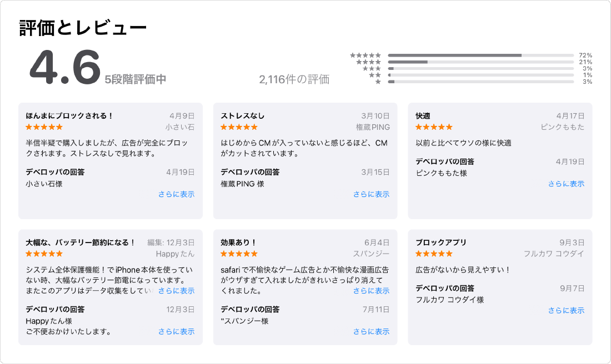
Task: Expand the developer reply to フルカワ コウダイ
Action: click(x=566, y=310)
